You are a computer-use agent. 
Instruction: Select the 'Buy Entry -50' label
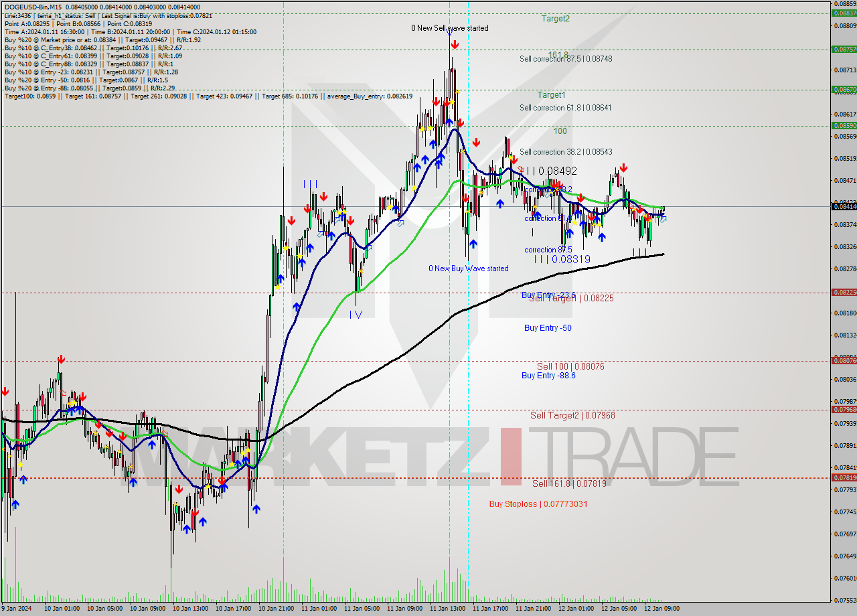548,328
